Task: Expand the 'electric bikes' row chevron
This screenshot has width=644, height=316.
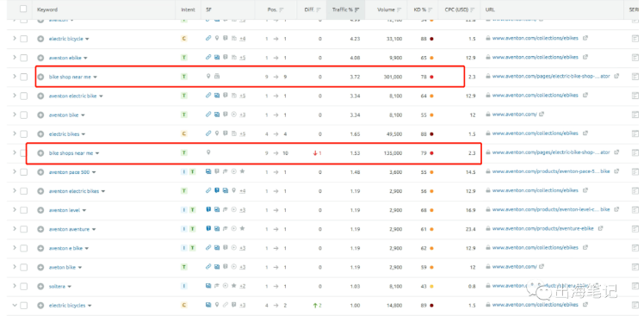Action: (15, 133)
